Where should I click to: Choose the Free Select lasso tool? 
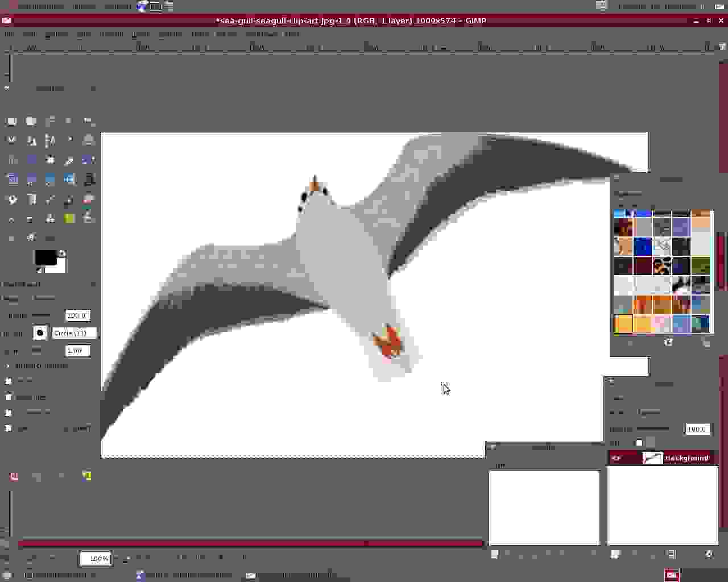[50, 121]
